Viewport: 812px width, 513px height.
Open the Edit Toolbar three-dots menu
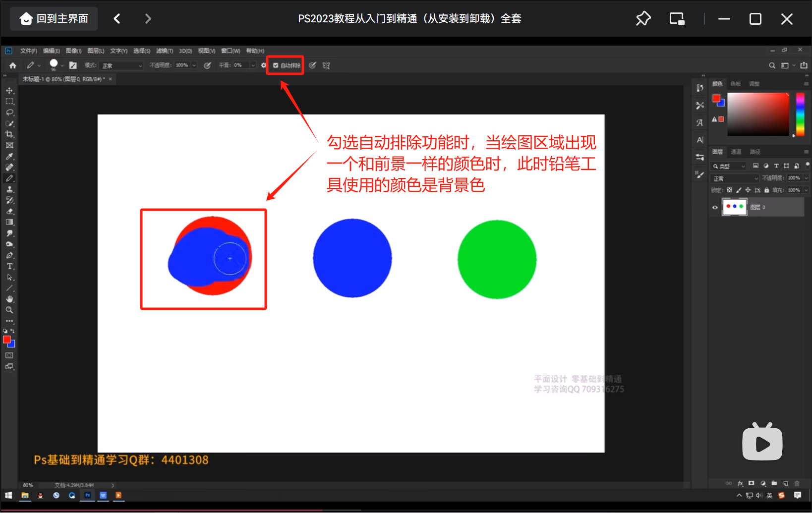click(9, 321)
